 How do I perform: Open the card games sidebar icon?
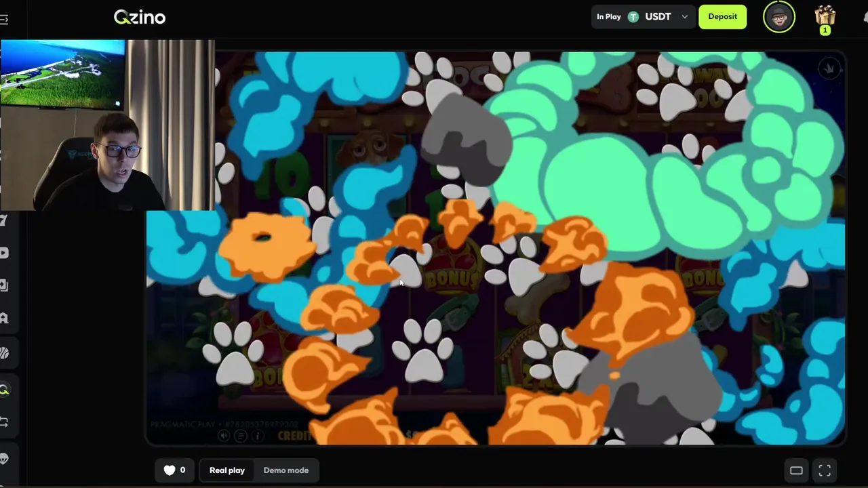pyautogui.click(x=3, y=285)
